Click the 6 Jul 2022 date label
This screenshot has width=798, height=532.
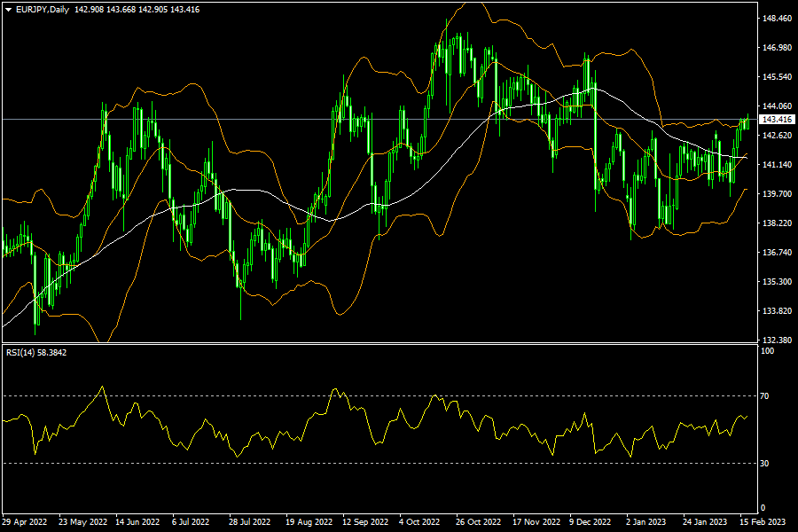191,522
